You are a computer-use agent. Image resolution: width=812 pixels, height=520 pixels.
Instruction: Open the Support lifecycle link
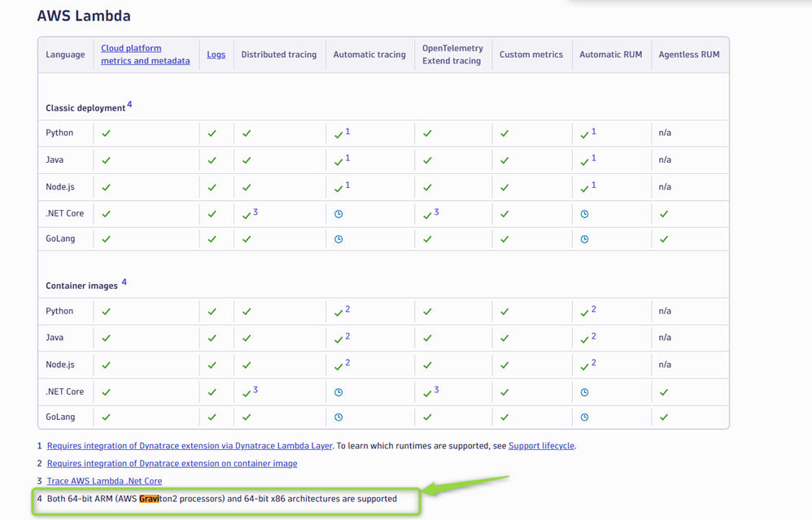click(541, 446)
